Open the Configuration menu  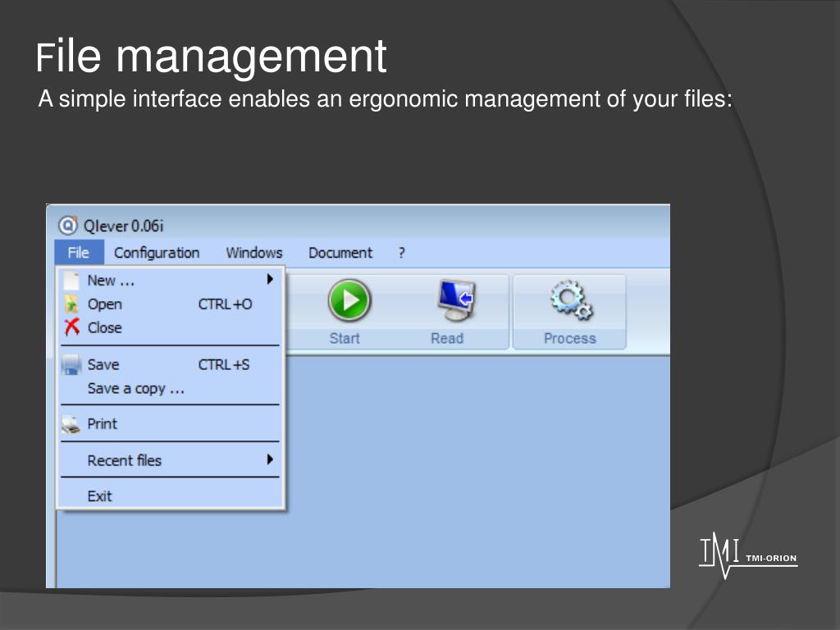click(157, 253)
